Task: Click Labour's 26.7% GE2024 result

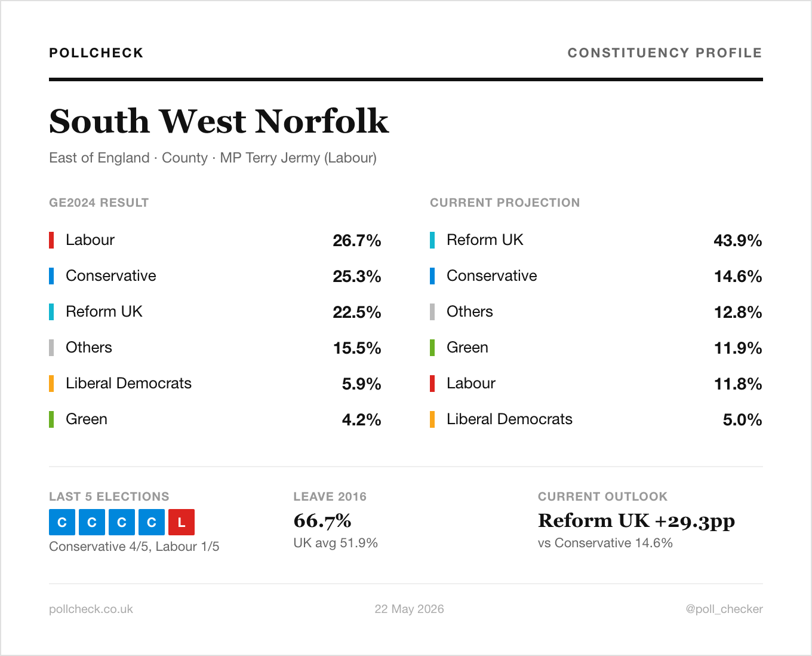Action: tap(357, 240)
